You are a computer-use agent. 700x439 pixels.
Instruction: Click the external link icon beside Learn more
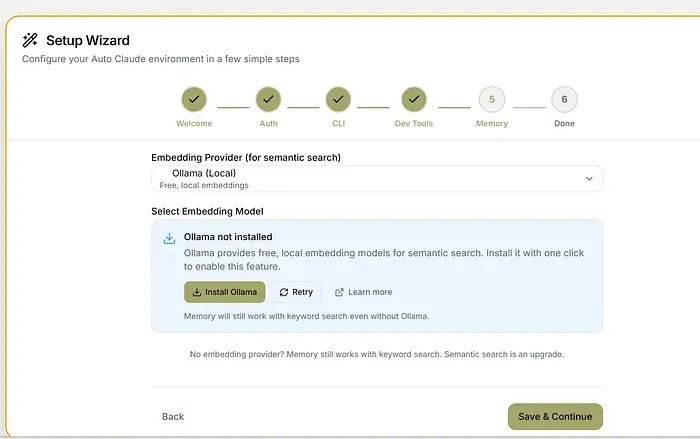tap(339, 292)
